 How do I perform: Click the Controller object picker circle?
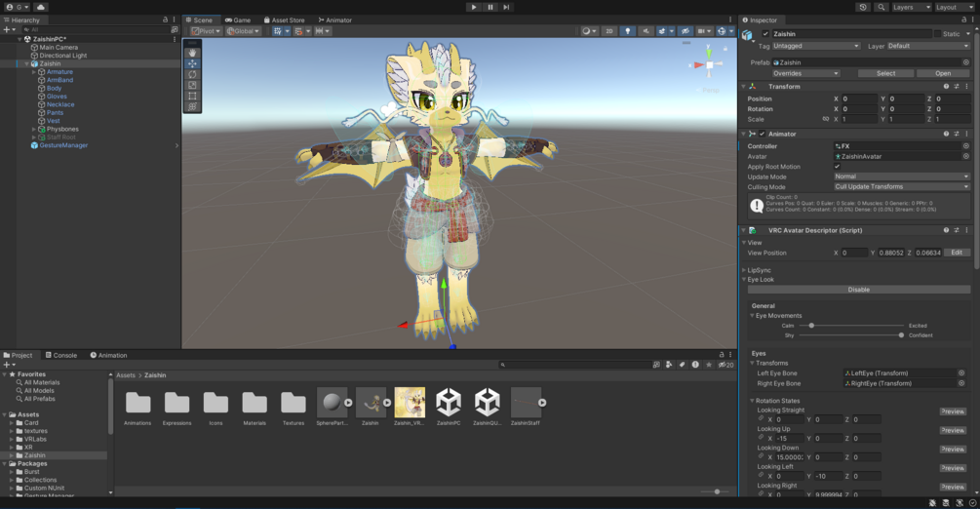(965, 145)
